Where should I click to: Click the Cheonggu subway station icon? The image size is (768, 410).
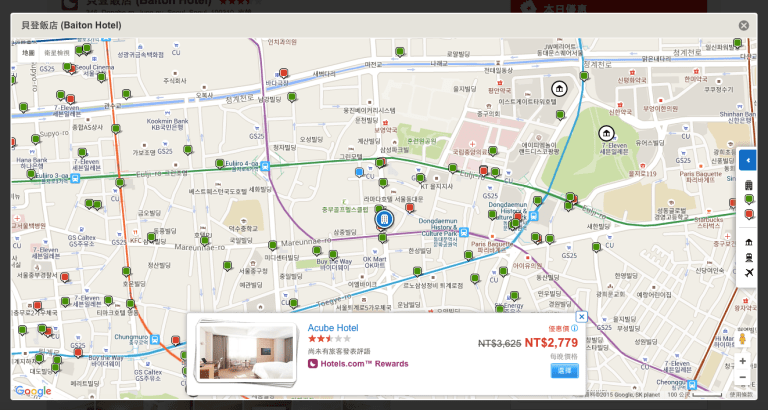tap(692, 385)
